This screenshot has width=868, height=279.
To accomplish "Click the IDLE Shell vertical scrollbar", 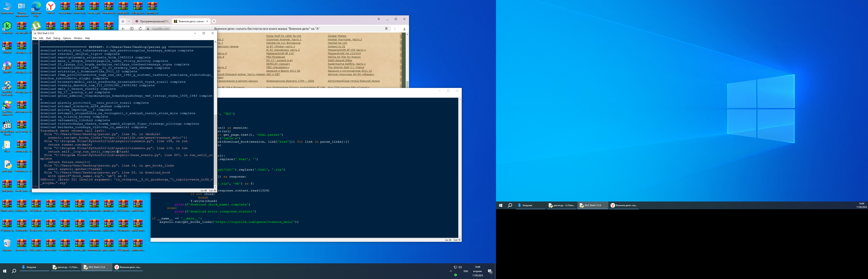I will click(215, 115).
